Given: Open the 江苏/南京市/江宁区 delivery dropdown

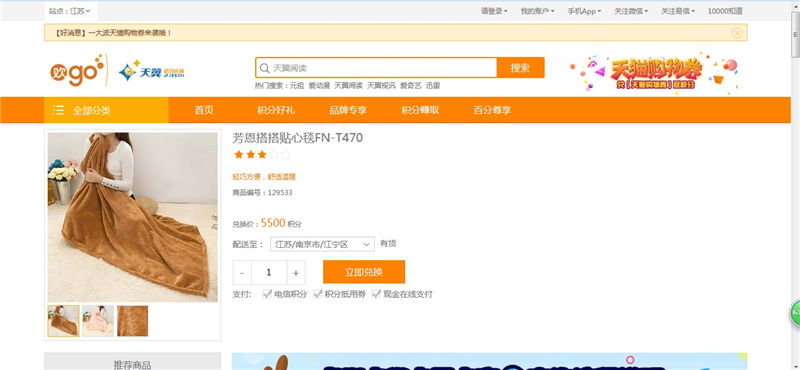Looking at the screenshot, I should point(322,244).
